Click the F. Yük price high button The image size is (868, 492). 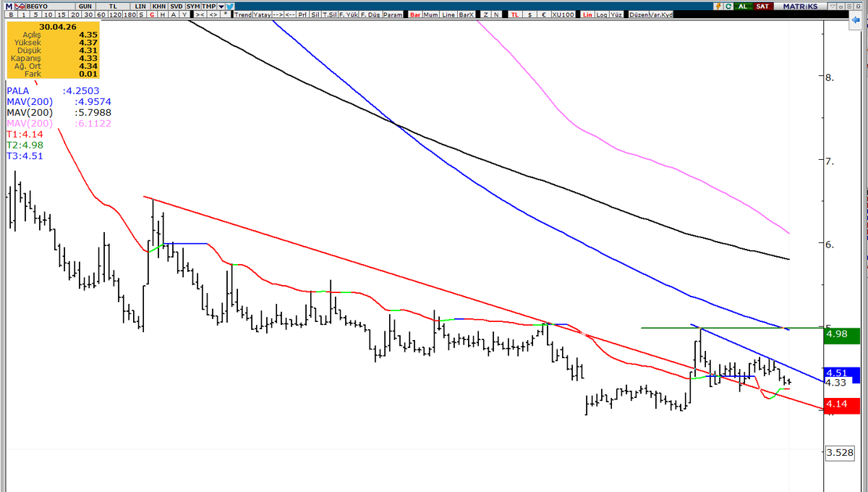(x=349, y=14)
